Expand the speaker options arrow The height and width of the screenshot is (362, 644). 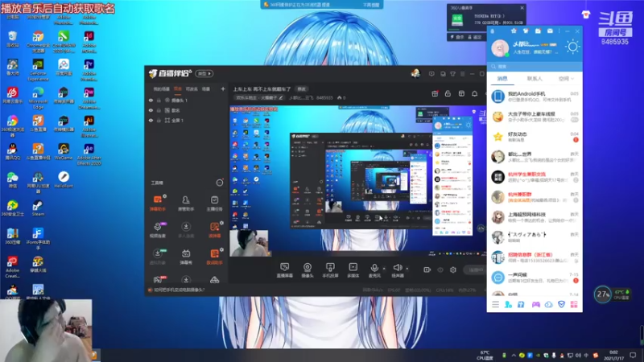click(407, 269)
